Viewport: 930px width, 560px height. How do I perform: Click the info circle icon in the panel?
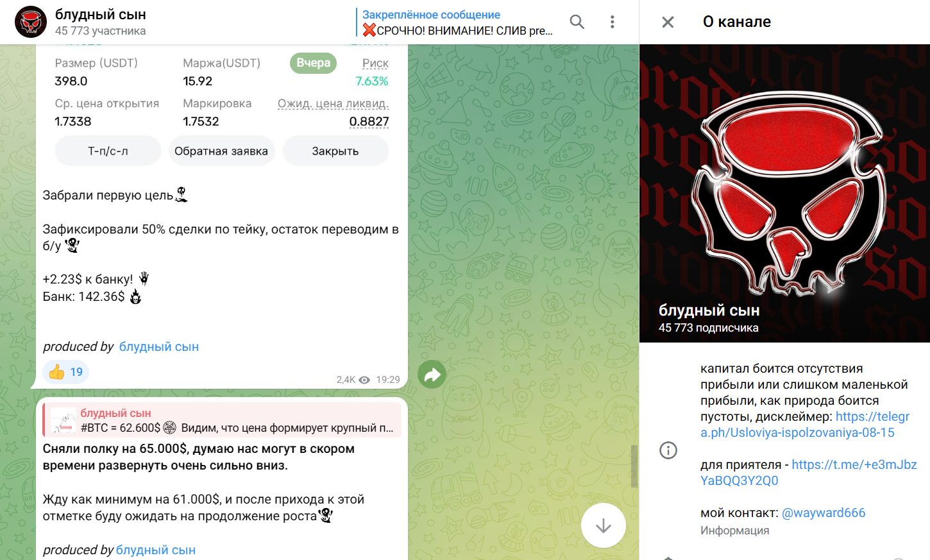[668, 450]
